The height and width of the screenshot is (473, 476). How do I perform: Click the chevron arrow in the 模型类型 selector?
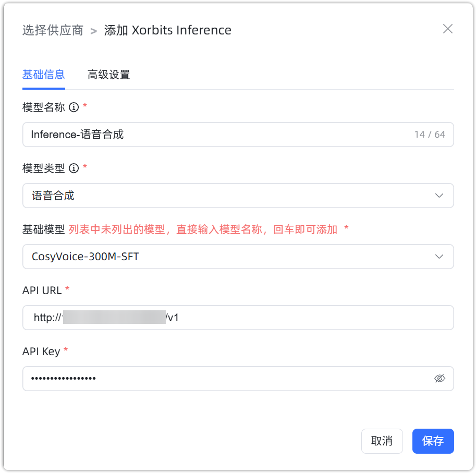tap(439, 196)
